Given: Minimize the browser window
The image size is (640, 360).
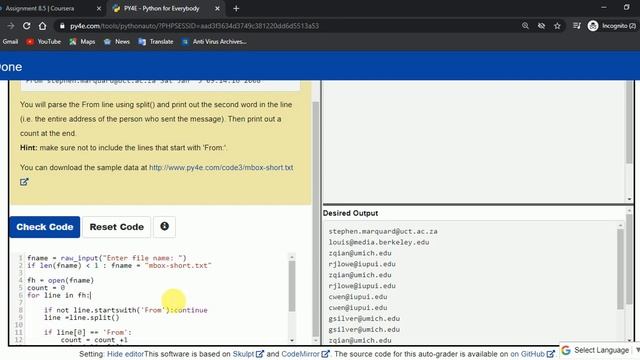Looking at the screenshot, I should [604, 7].
